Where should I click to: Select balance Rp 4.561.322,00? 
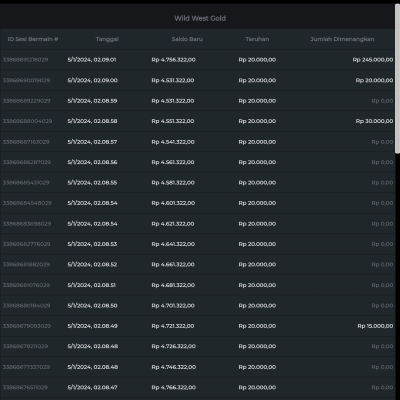click(x=173, y=162)
